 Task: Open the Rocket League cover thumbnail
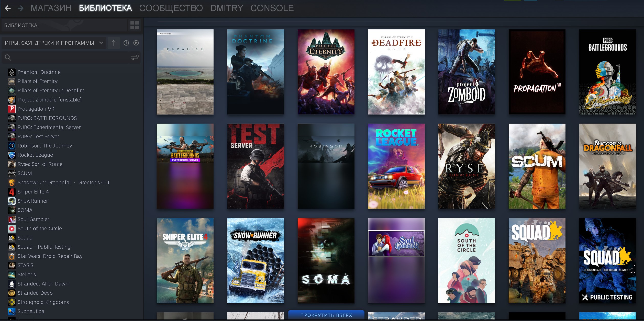pos(396,166)
